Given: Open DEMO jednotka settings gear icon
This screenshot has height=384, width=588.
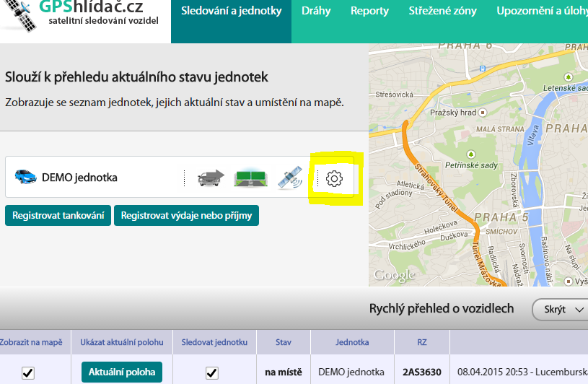Looking at the screenshot, I should (334, 178).
